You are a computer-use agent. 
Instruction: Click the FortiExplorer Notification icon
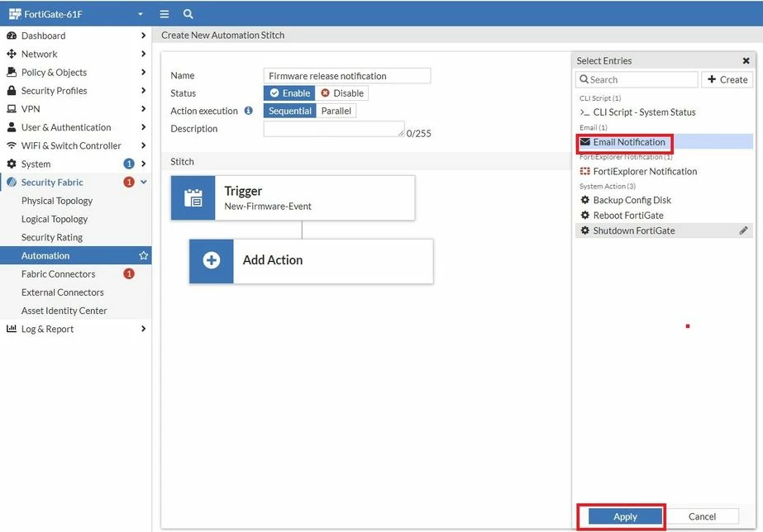585,171
